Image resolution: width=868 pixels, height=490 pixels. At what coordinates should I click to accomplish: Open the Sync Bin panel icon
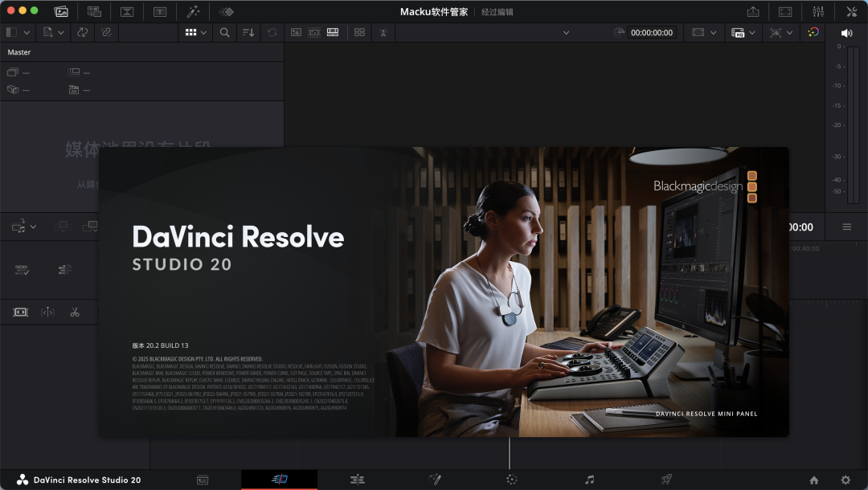[94, 11]
